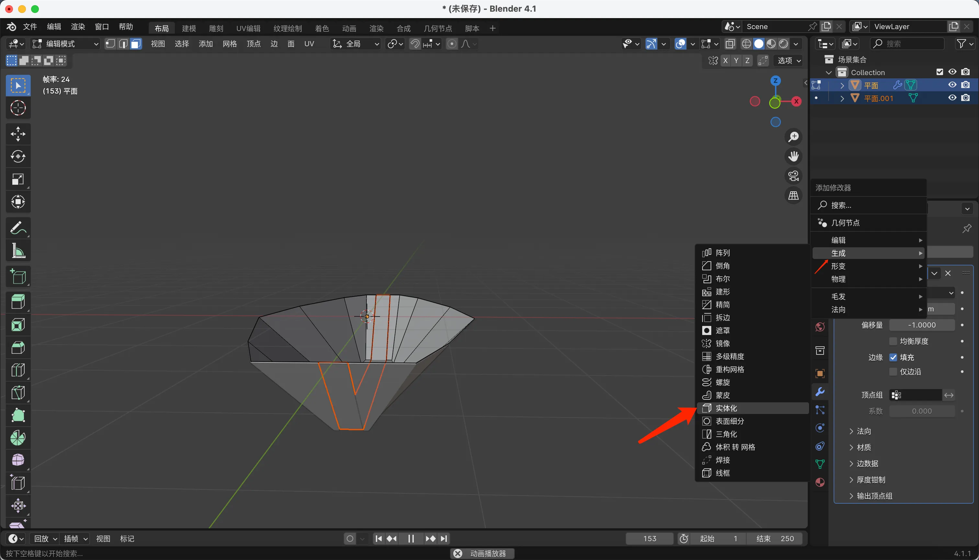Click the camera view icon
The height and width of the screenshot is (560, 979).
(x=793, y=176)
